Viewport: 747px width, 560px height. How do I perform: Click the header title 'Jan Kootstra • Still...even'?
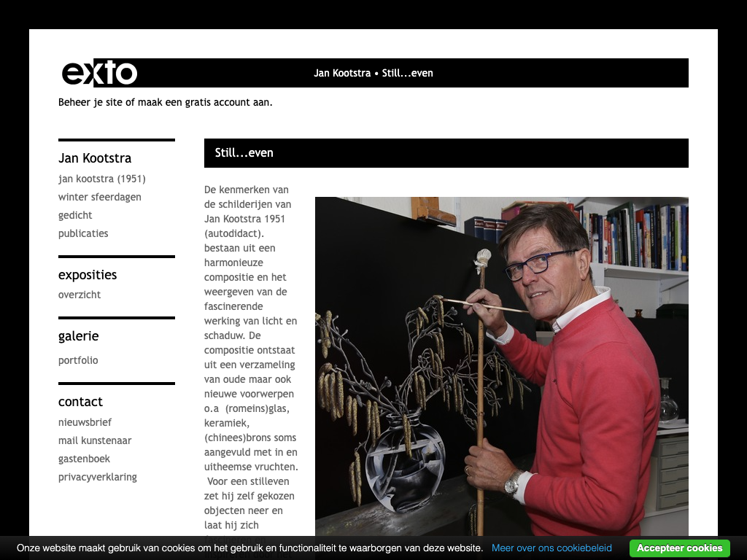pos(373,73)
